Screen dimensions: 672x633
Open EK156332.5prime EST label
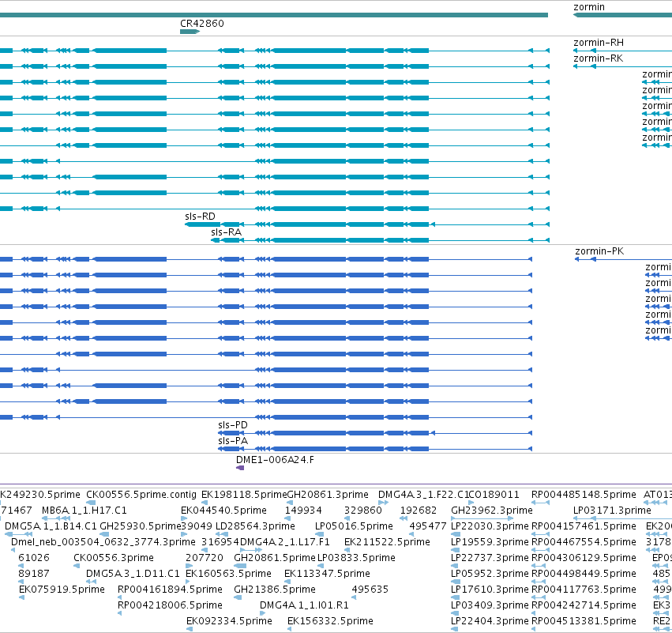click(x=330, y=621)
